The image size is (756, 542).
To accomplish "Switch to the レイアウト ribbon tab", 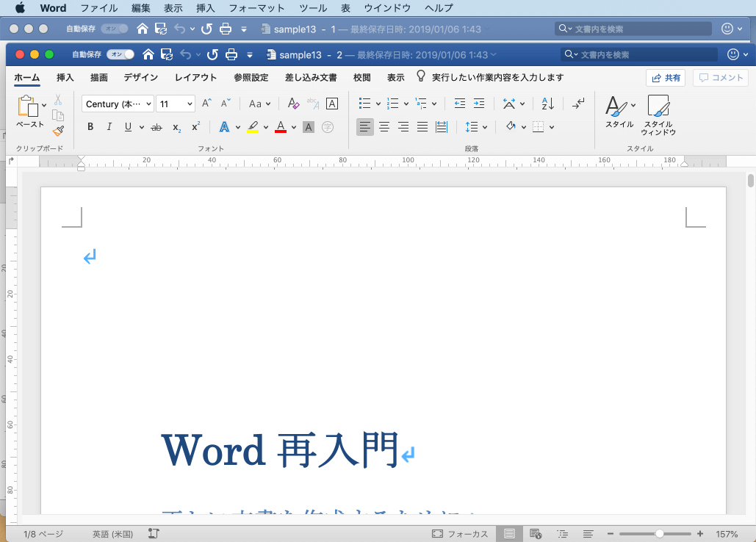I will (x=195, y=78).
